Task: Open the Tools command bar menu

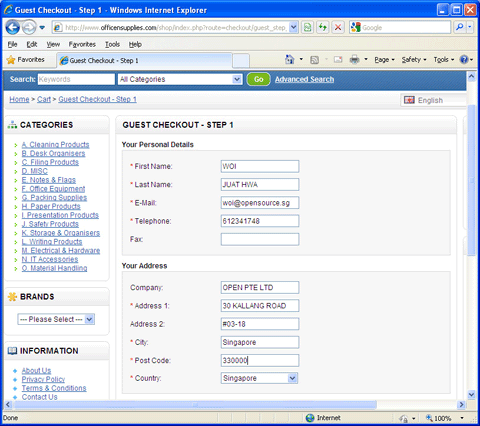Action: pyautogui.click(x=444, y=60)
